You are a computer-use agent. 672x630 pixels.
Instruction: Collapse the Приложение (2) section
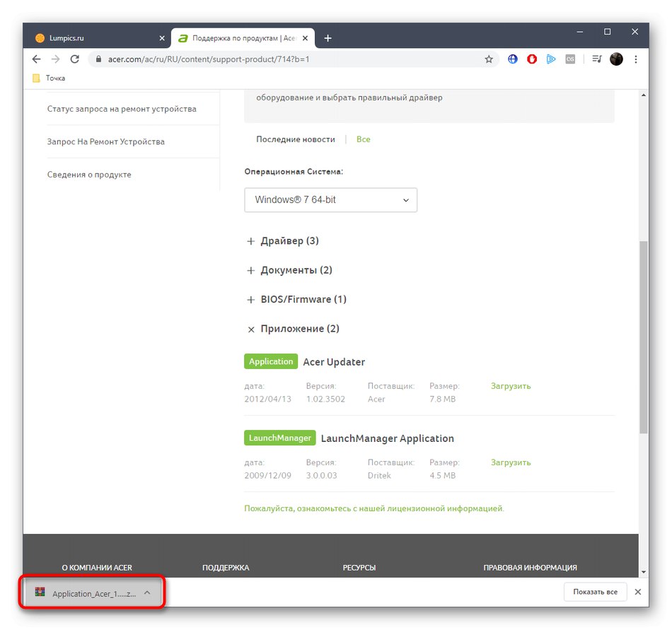(x=293, y=329)
